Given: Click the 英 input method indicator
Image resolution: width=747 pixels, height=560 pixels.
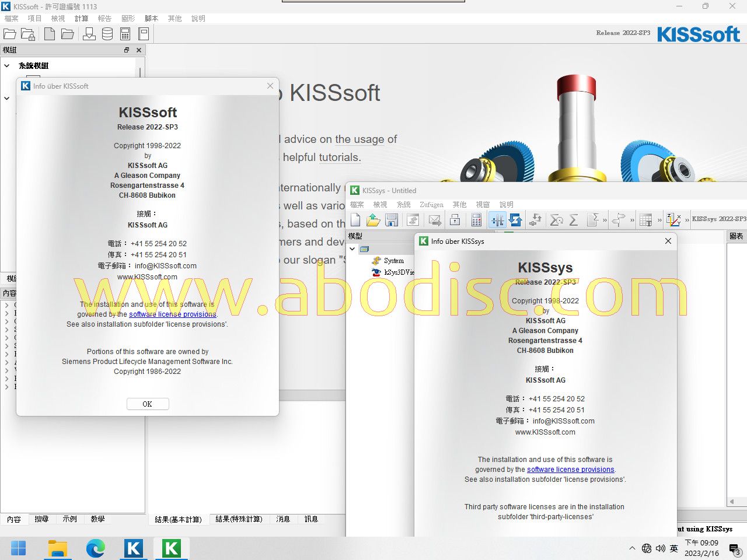Looking at the screenshot, I should (674, 548).
